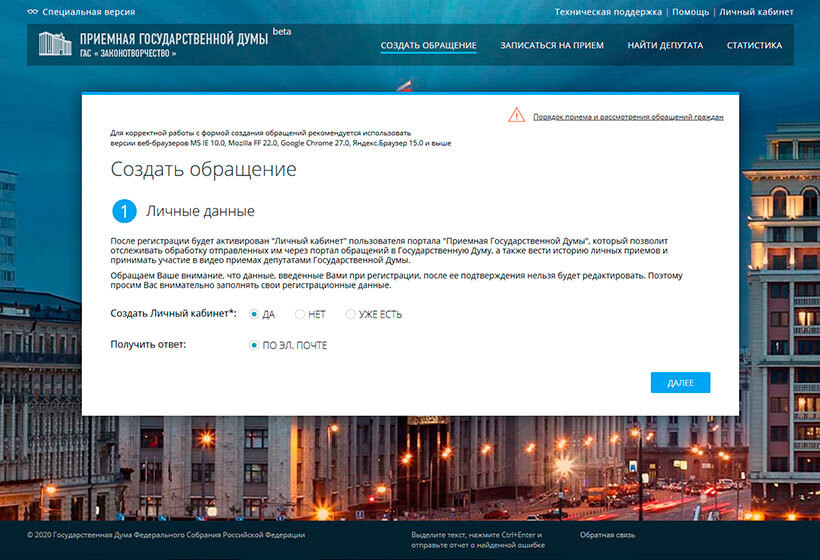Screen dimensions: 820x560
Task: Click the orange warning triangle icon
Action: coord(516,115)
